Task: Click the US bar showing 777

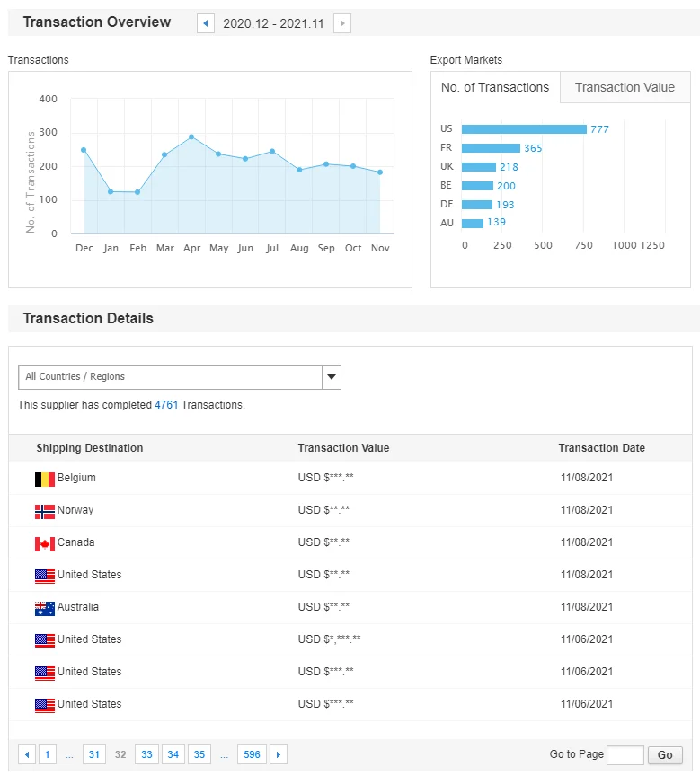Action: point(524,129)
